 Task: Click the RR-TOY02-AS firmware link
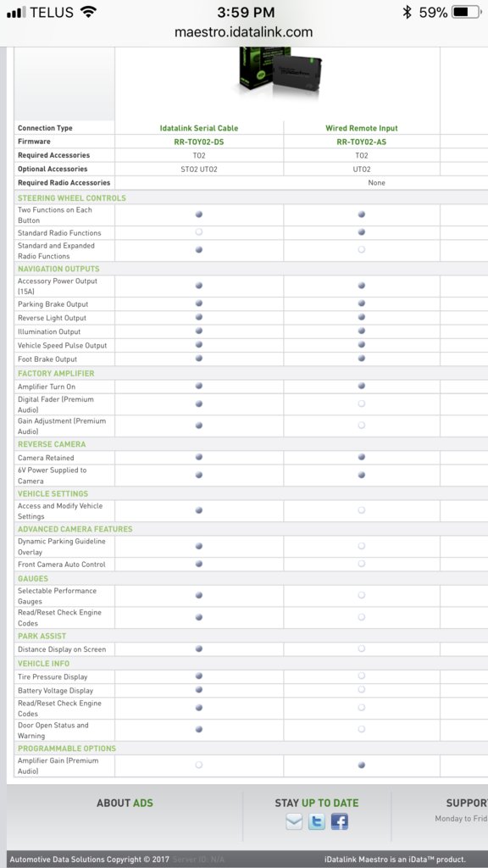pos(361,142)
